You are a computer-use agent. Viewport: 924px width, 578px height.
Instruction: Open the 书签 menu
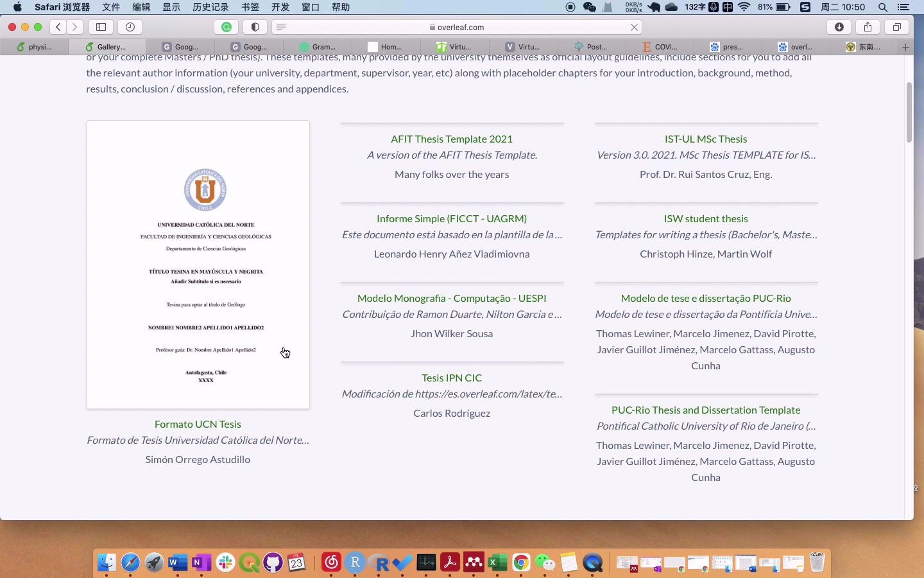tap(250, 7)
